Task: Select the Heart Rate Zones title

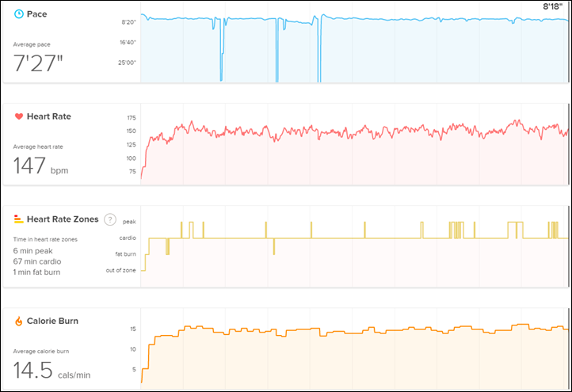Action: tap(63, 219)
